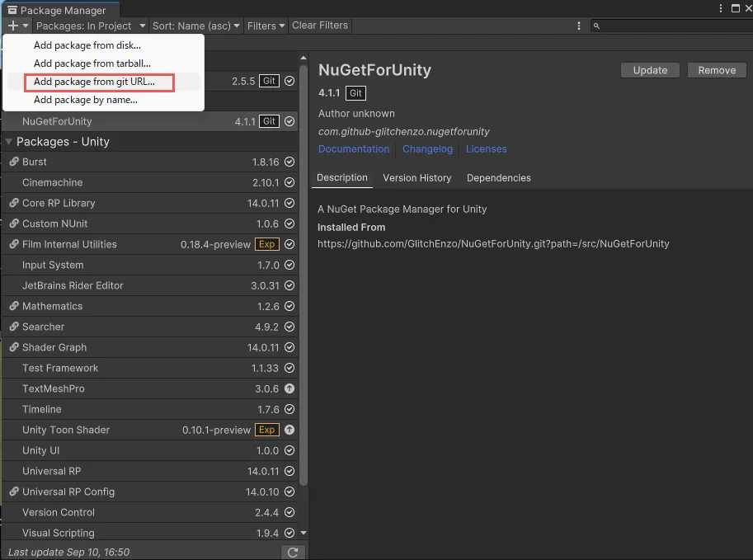The width and height of the screenshot is (753, 560).
Task: Click the package search field
Action: [x=671, y=26]
